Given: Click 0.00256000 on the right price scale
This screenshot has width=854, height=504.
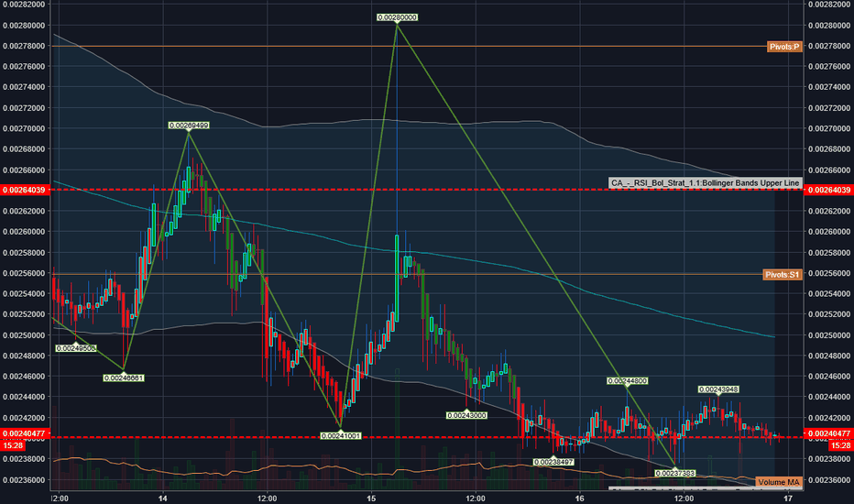Looking at the screenshot, I should (x=829, y=273).
